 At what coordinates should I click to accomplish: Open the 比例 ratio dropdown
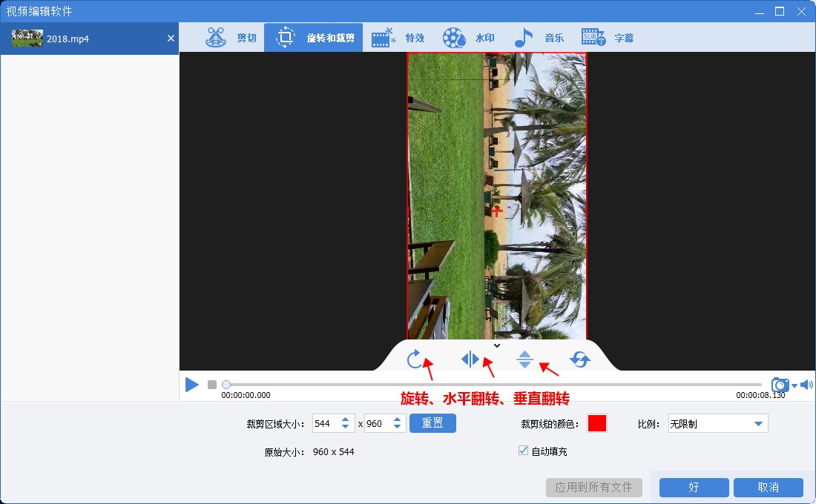717,423
